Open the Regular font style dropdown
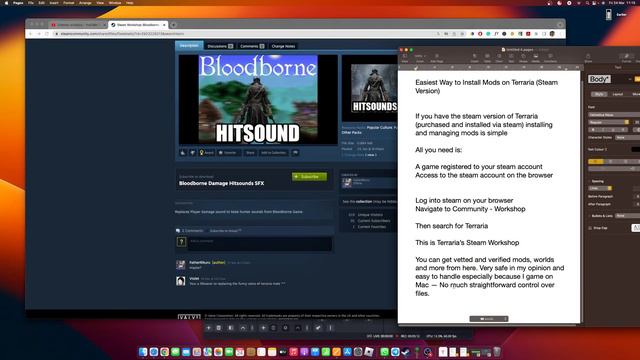This screenshot has width=640, height=360. coord(609,122)
